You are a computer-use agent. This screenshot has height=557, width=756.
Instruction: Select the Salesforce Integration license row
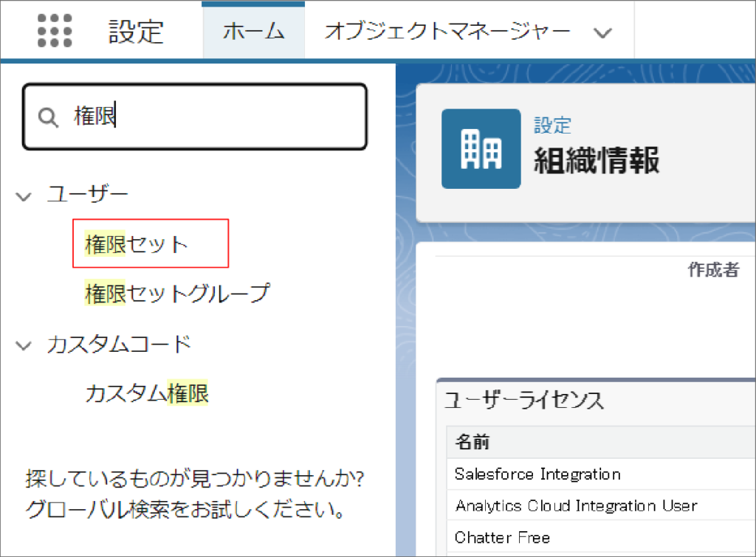coord(601,474)
